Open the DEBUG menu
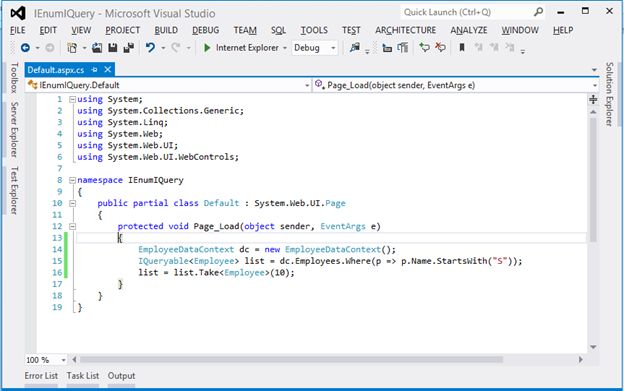Viewport: 624px width, 391px height. click(x=205, y=30)
